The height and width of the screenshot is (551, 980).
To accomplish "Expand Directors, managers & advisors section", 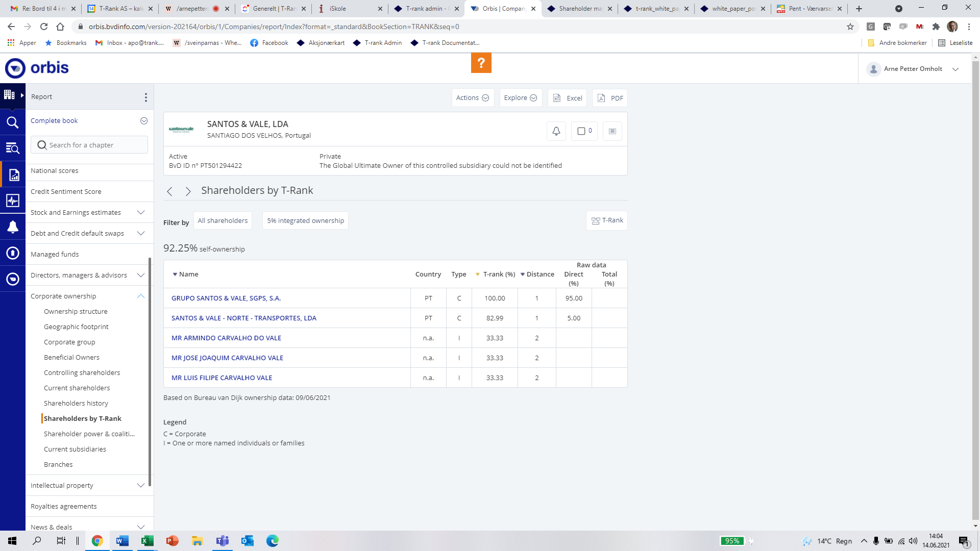I will tap(141, 275).
